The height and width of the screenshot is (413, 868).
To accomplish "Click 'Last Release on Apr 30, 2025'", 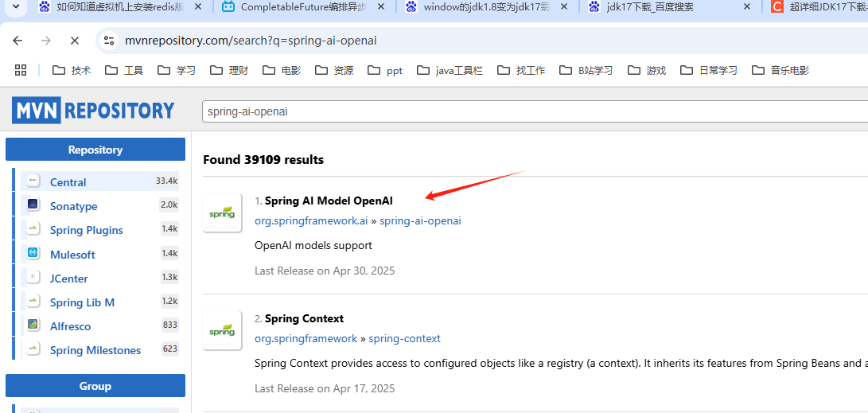I will click(325, 271).
